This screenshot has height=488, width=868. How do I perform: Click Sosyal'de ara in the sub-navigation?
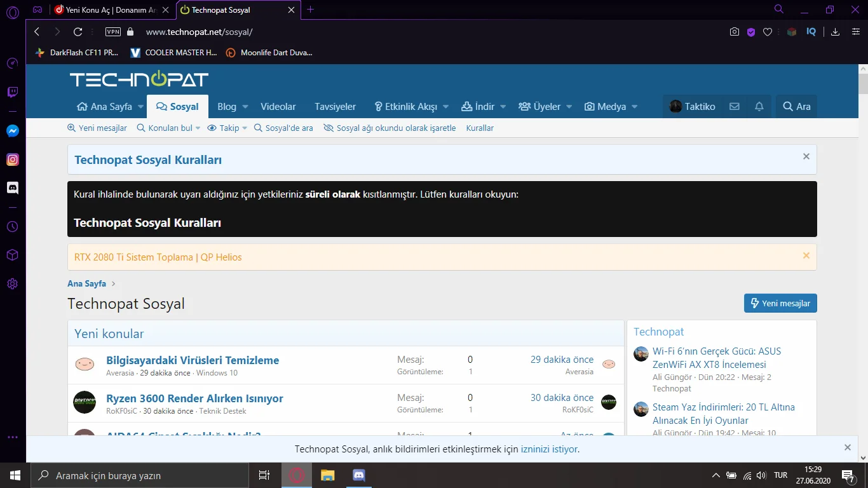pos(283,128)
